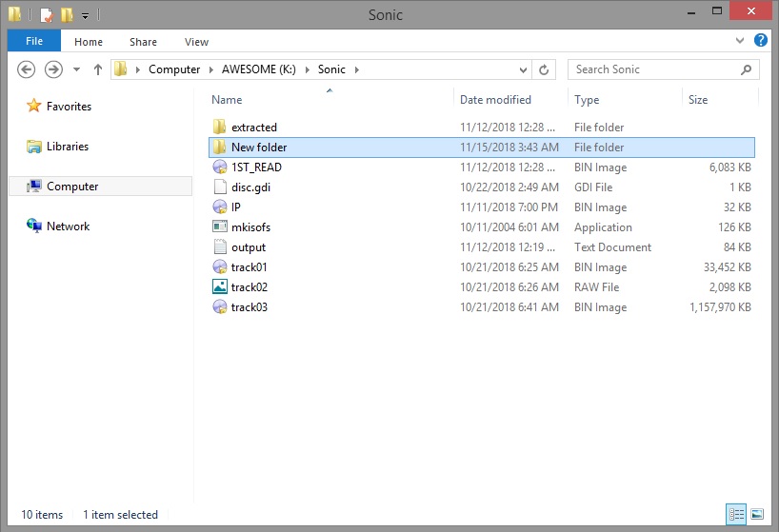Screen dimensions: 779x532
Task: Select Network in navigation pane
Action: coord(68,227)
